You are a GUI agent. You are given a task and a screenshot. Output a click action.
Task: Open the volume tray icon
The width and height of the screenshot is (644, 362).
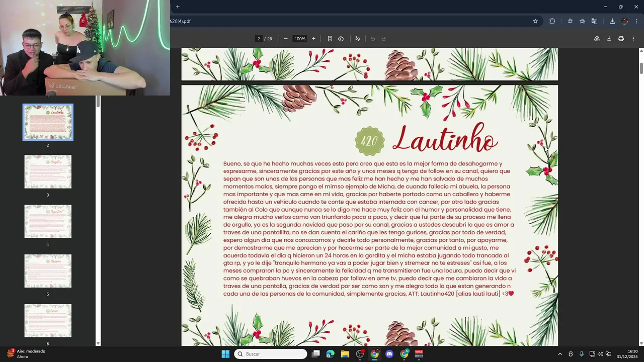point(600,354)
